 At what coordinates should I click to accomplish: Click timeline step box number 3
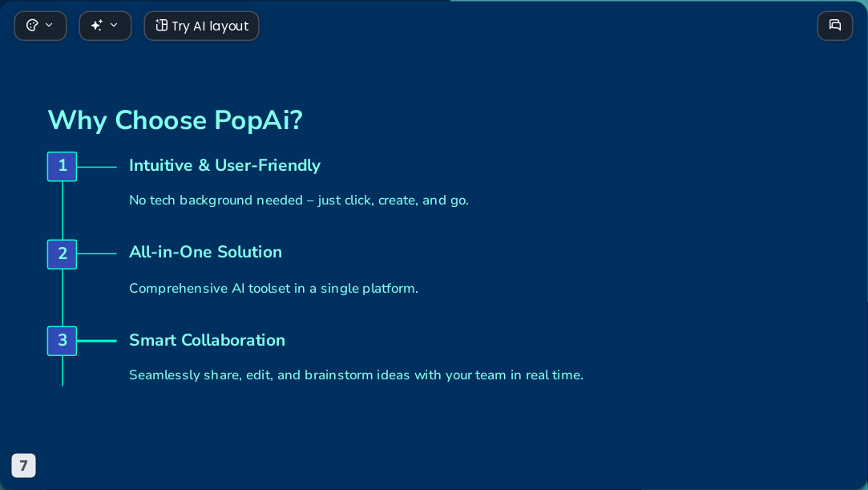(x=62, y=341)
